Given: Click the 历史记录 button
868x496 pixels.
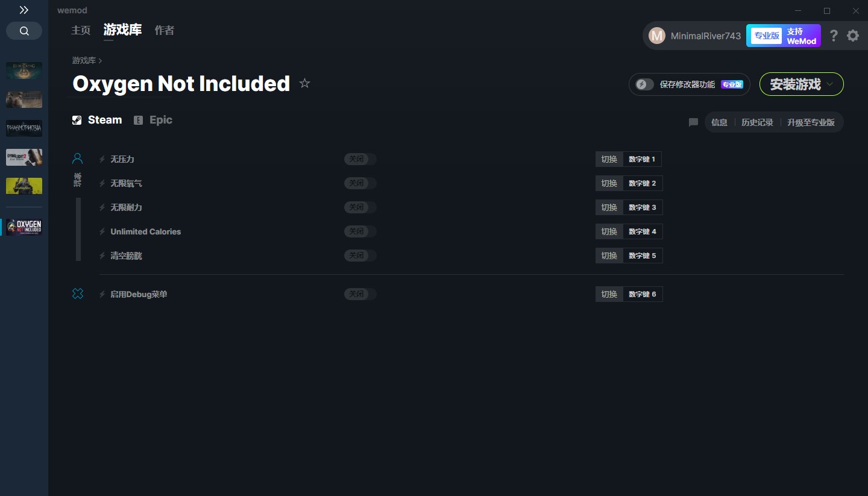Looking at the screenshot, I should pos(757,122).
